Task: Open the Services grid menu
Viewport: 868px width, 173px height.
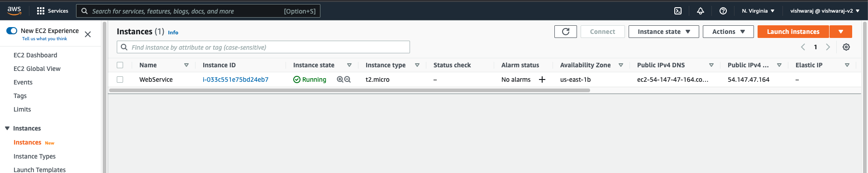Action: point(41,11)
